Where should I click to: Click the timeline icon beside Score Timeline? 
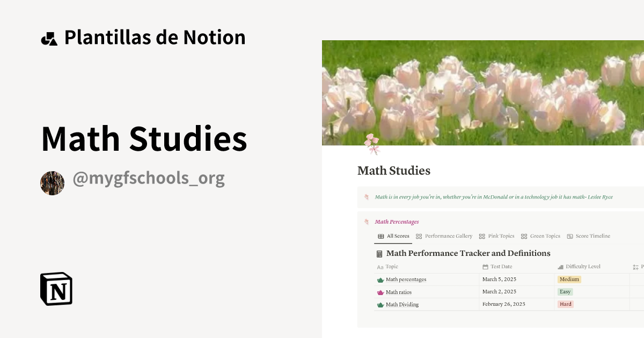[569, 236]
